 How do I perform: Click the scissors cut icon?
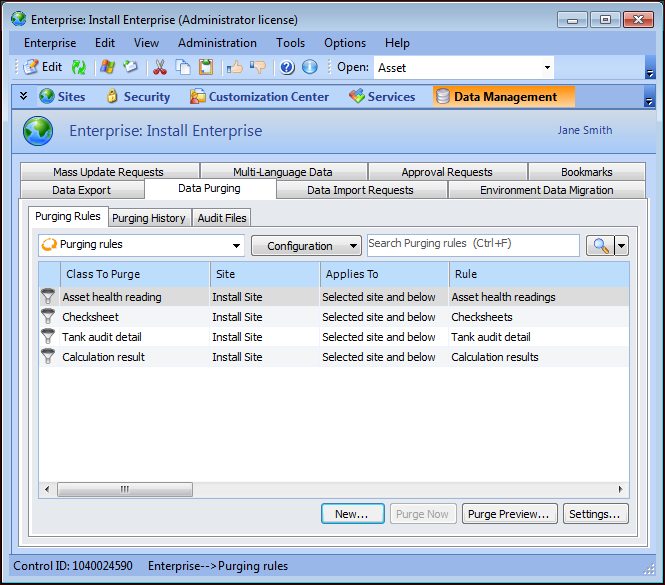click(159, 67)
